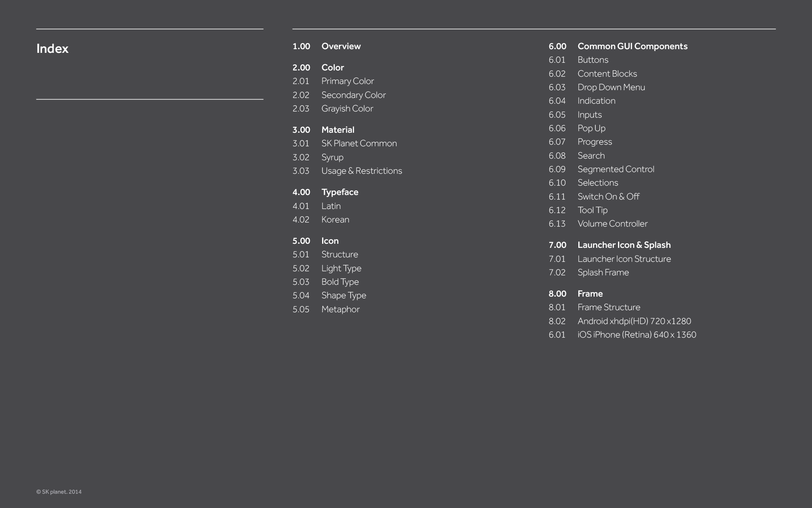
Task: Go to Content Blocks entry
Action: pyautogui.click(x=607, y=74)
